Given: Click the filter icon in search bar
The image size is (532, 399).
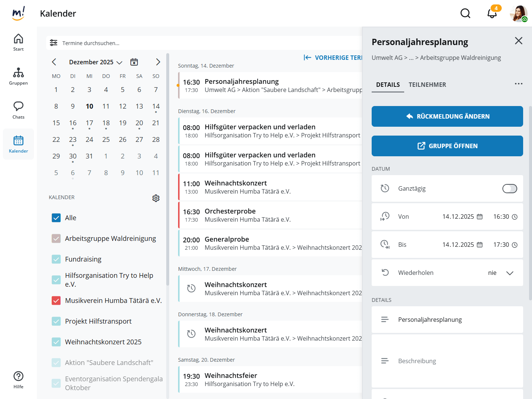Looking at the screenshot, I should click(54, 43).
